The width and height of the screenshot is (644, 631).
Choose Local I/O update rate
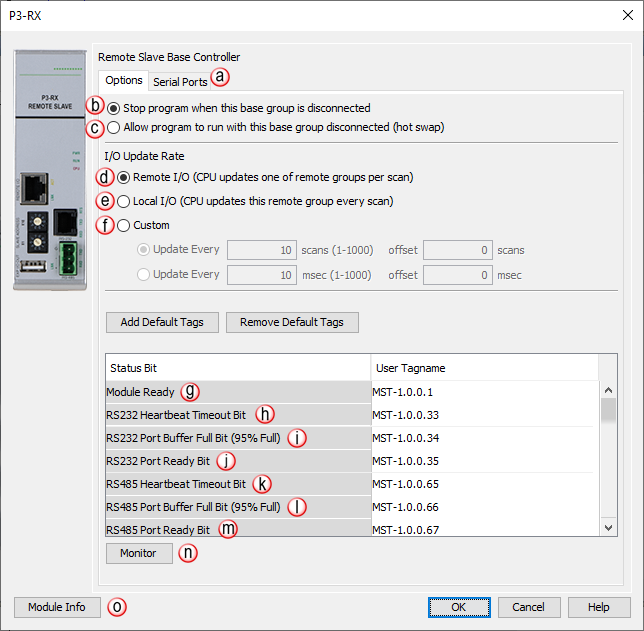tap(125, 201)
